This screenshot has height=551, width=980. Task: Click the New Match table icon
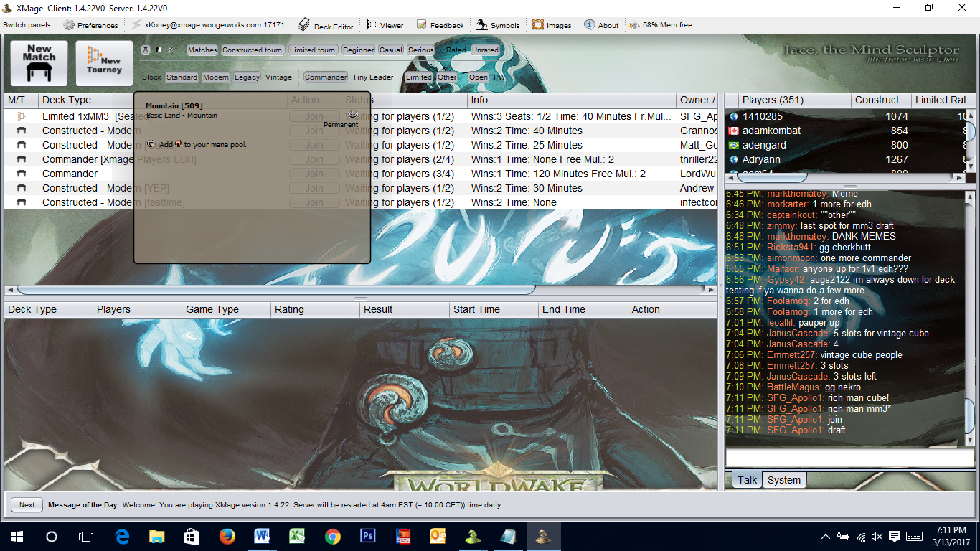pyautogui.click(x=39, y=63)
